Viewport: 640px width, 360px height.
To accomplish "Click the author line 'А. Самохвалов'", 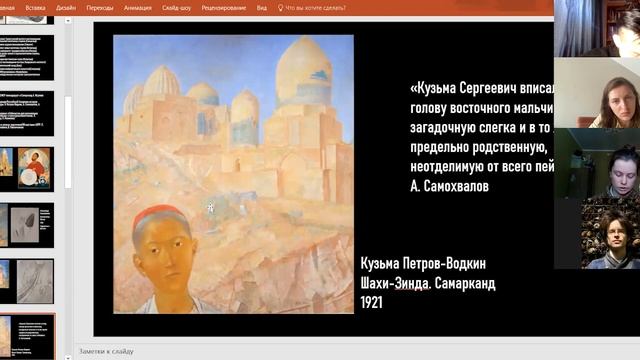I will [449, 186].
